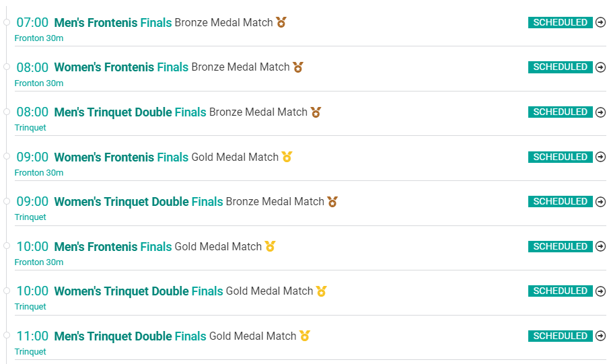Screen dimensions: 609x364
Task: Open arrow icon for 07:00 Men's Frontenis Bronze match
Action: pos(600,22)
